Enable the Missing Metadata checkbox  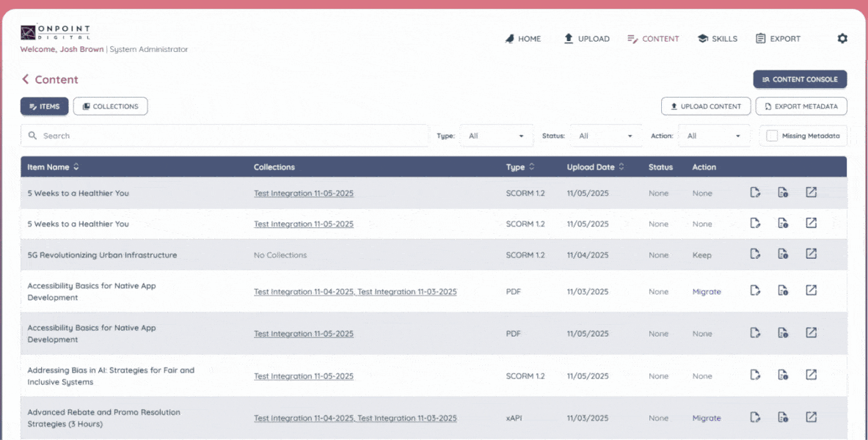[772, 136]
